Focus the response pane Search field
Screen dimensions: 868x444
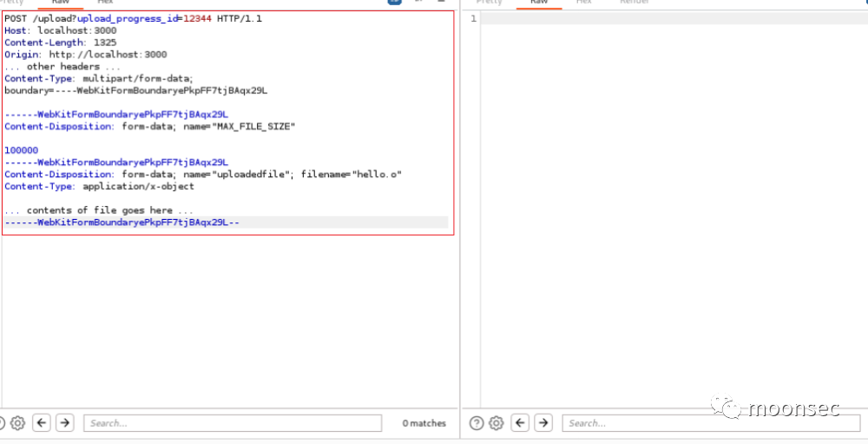pyautogui.click(x=712, y=423)
